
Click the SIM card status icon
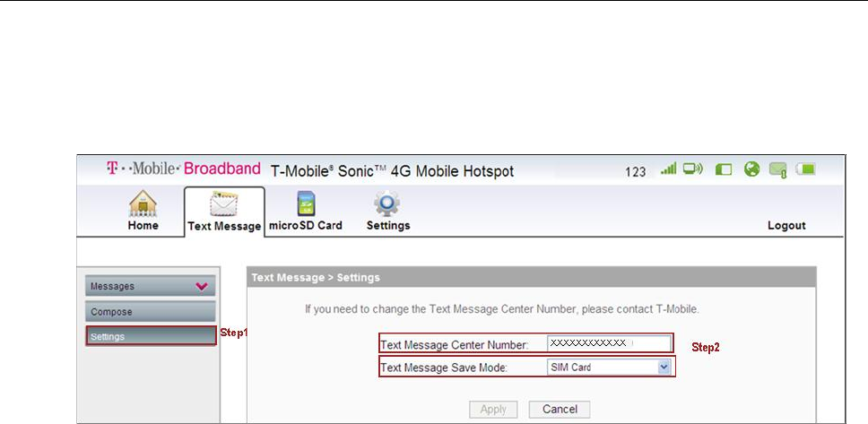[724, 169]
